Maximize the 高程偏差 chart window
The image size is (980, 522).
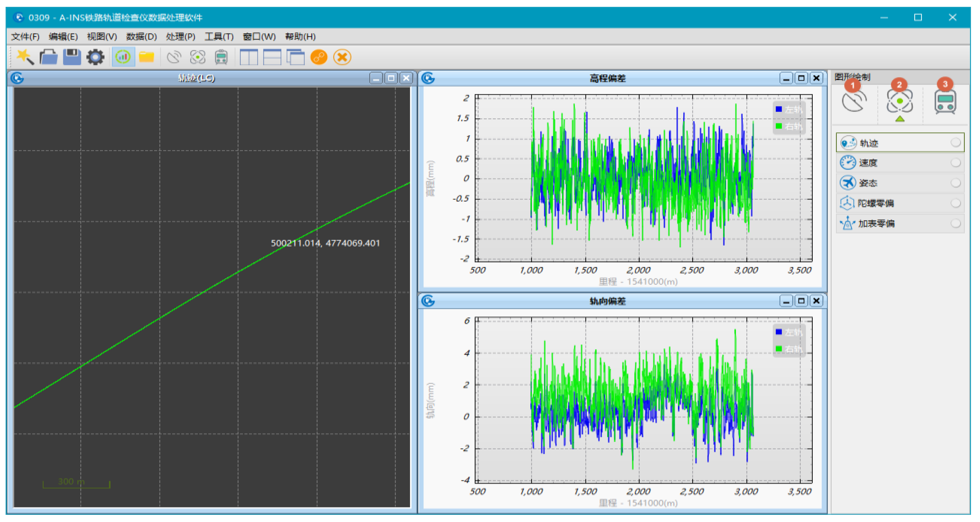coord(801,78)
